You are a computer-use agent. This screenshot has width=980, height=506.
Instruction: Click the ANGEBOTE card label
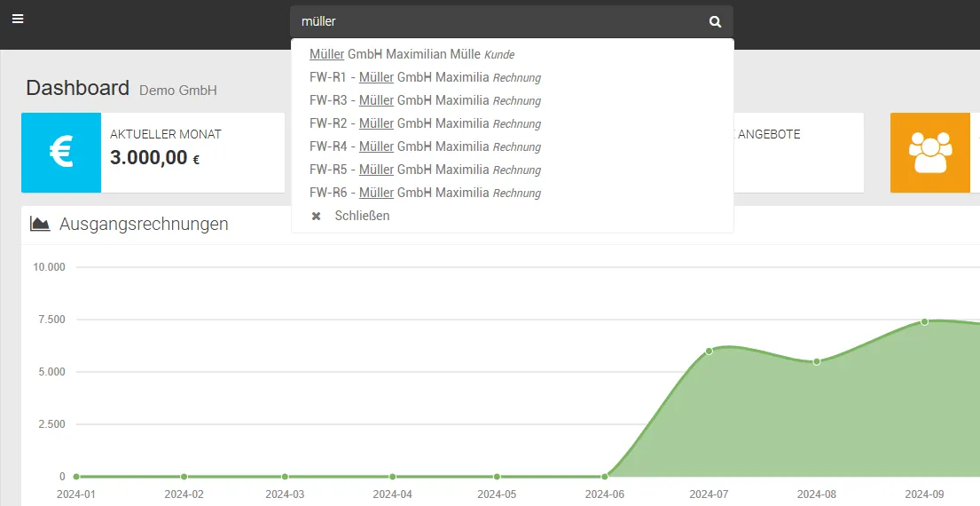(x=769, y=134)
